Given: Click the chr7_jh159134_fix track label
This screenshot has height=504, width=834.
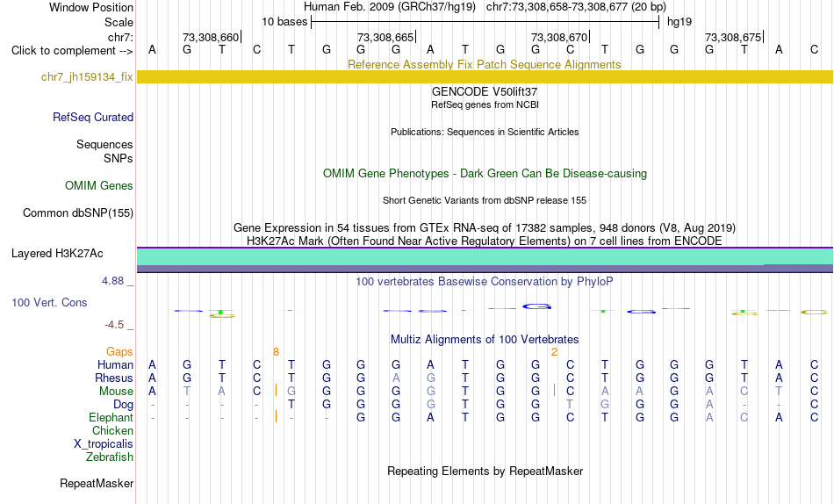Looking at the screenshot, I should (x=87, y=76).
